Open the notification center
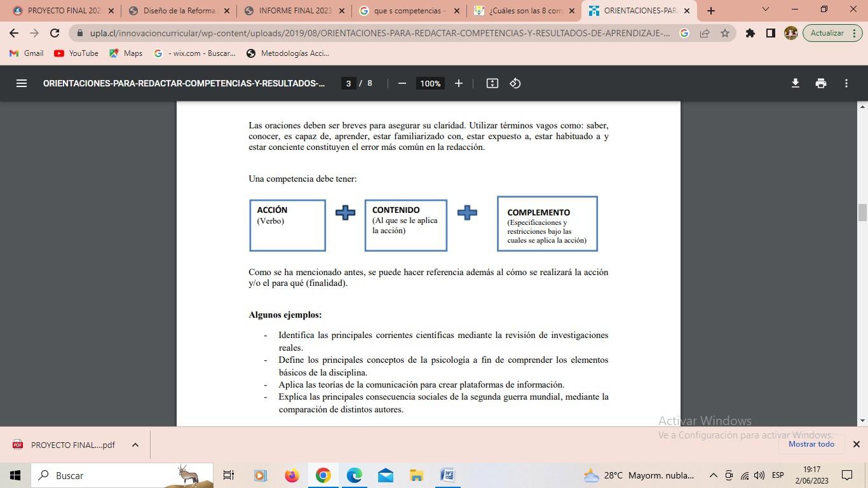 point(847,475)
